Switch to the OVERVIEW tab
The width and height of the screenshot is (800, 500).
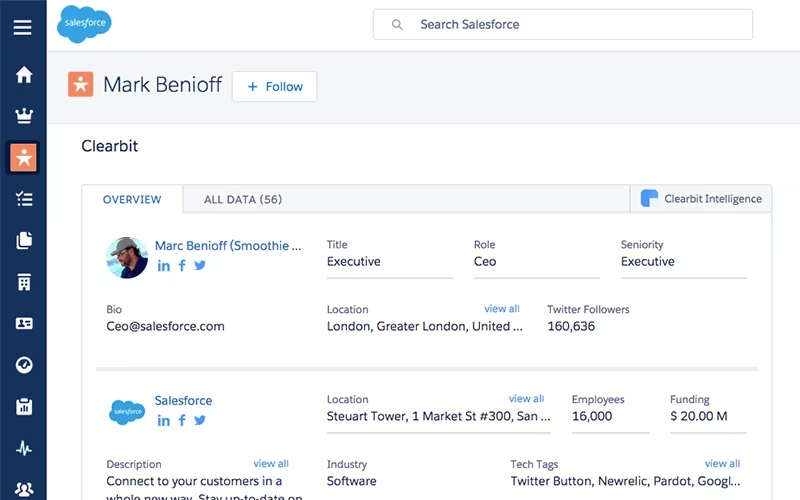(132, 199)
